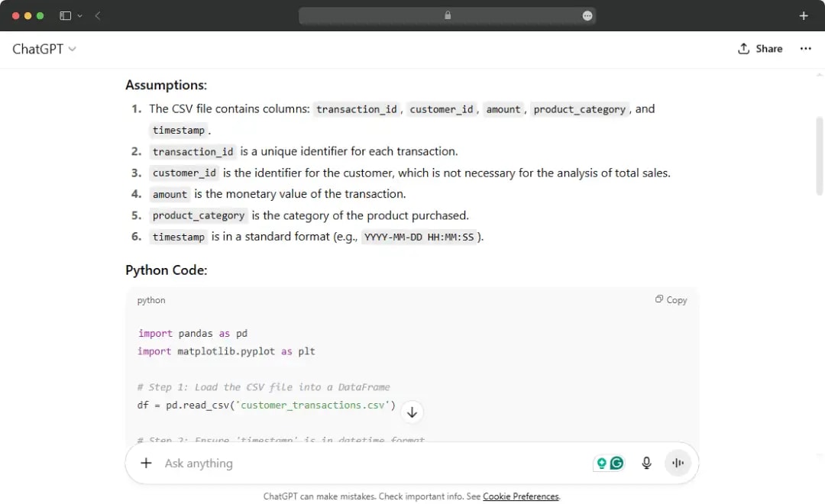
Task: Open the sidebar panel toggle icon
Action: [x=64, y=15]
